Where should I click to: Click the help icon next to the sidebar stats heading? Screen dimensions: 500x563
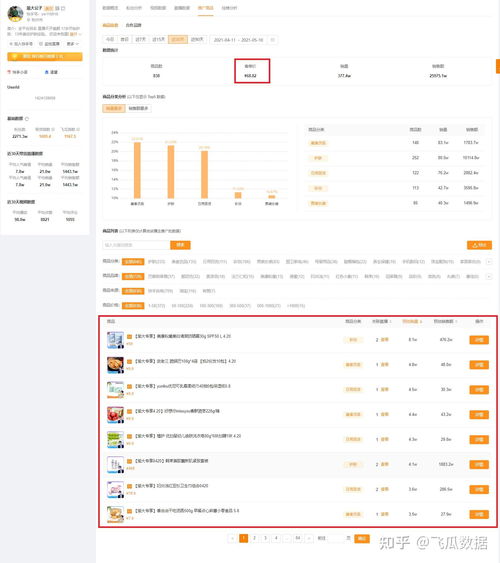pos(27,118)
